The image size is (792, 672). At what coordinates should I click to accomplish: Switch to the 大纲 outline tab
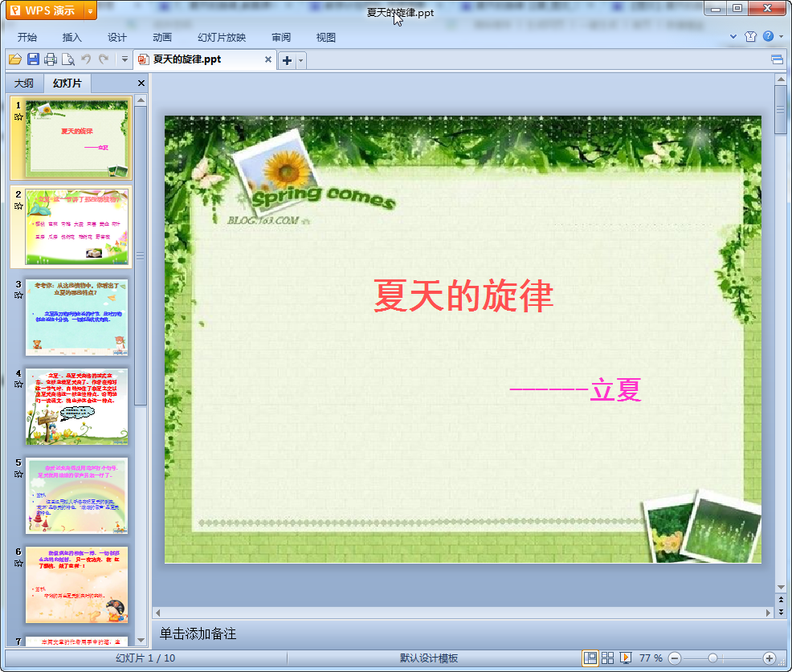[24, 83]
